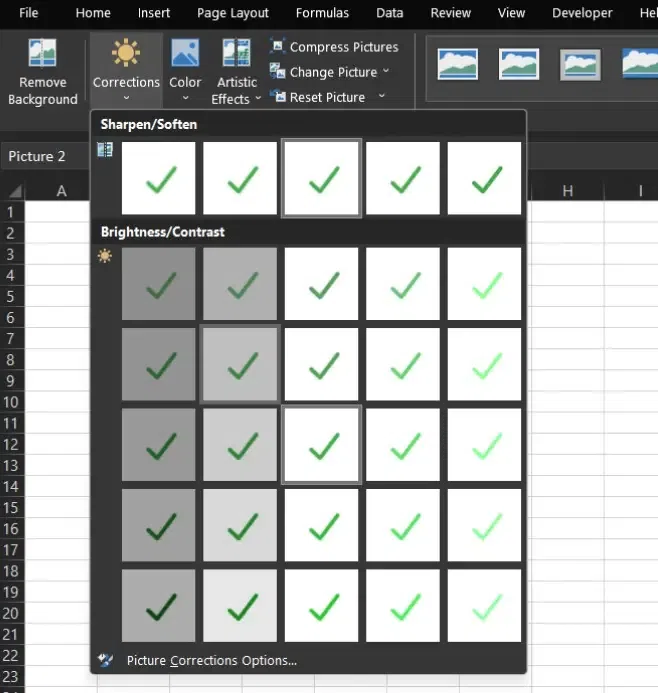Choose first preset in third Brightness/Contrast row
The width and height of the screenshot is (658, 693).
click(159, 445)
